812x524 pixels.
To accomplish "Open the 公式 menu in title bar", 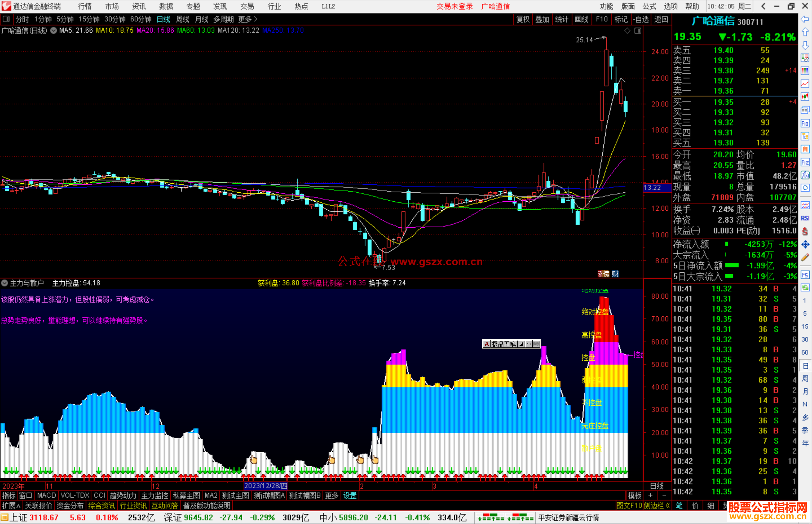I will (649, 6).
